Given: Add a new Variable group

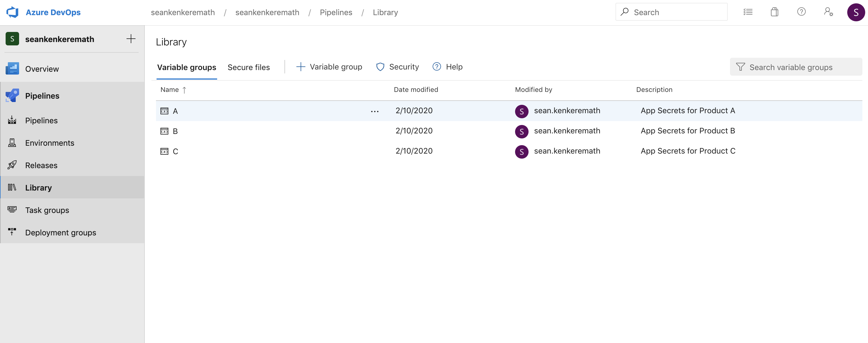Looking at the screenshot, I should 329,67.
